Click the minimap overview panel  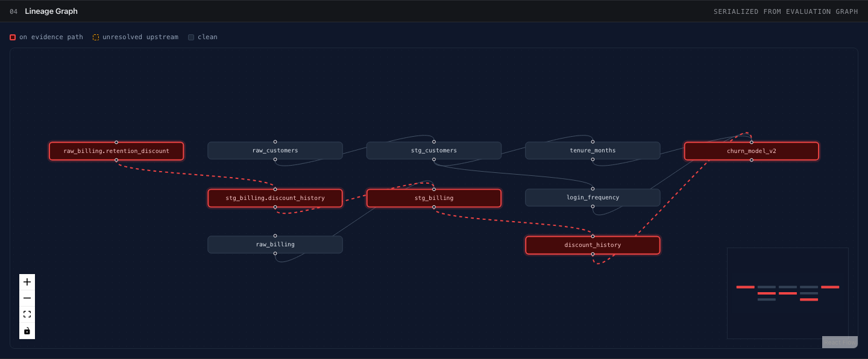tap(787, 293)
